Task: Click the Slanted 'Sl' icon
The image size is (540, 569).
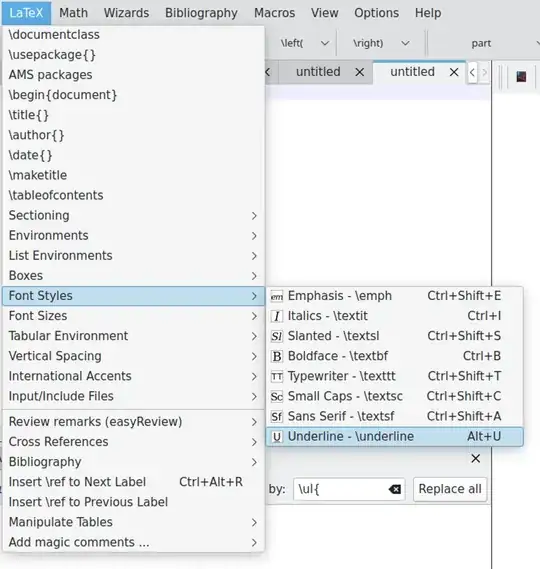Action: [277, 336]
